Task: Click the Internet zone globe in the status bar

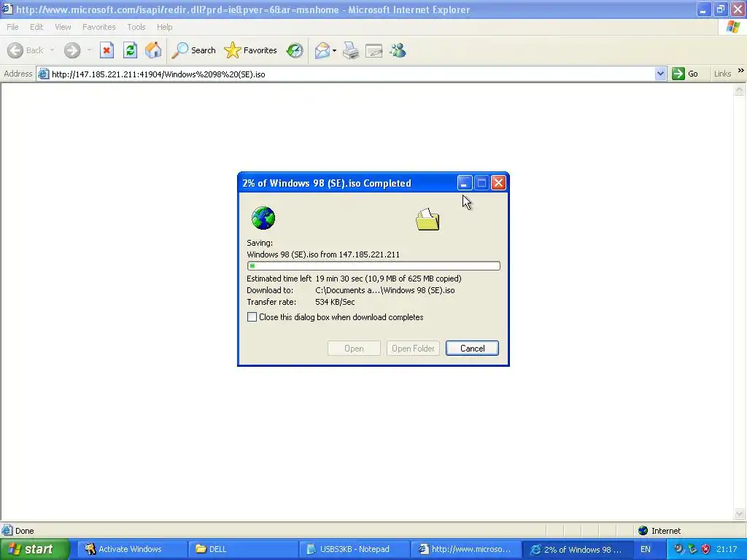Action: (643, 531)
